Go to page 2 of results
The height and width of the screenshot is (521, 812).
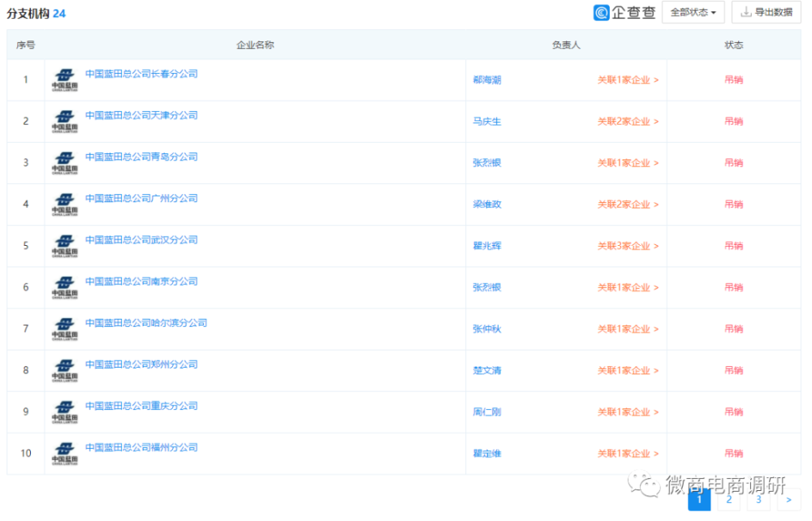(728, 500)
